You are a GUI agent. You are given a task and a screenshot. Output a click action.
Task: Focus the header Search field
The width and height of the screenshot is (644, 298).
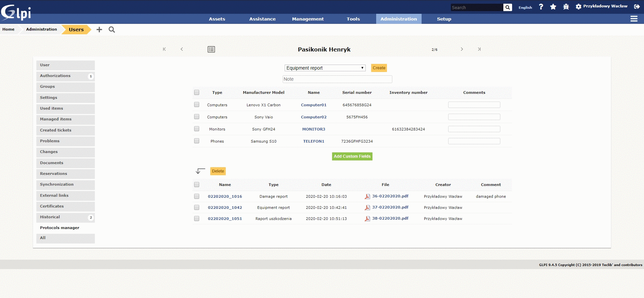477,7
